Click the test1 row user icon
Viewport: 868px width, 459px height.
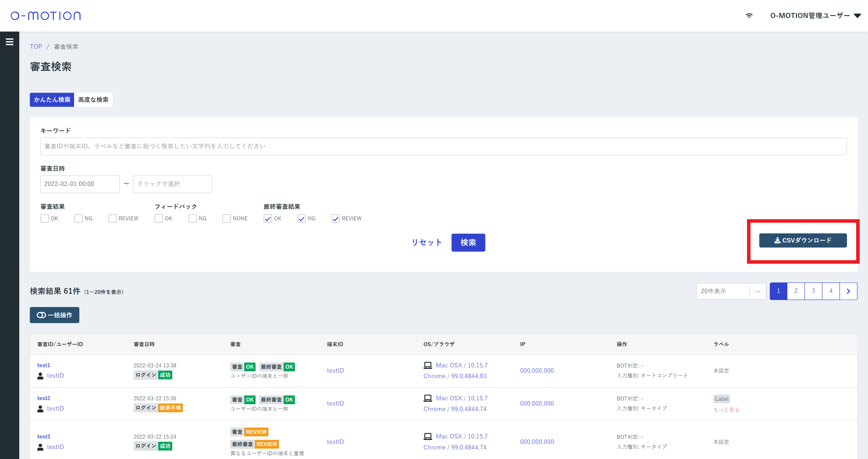[40, 376]
